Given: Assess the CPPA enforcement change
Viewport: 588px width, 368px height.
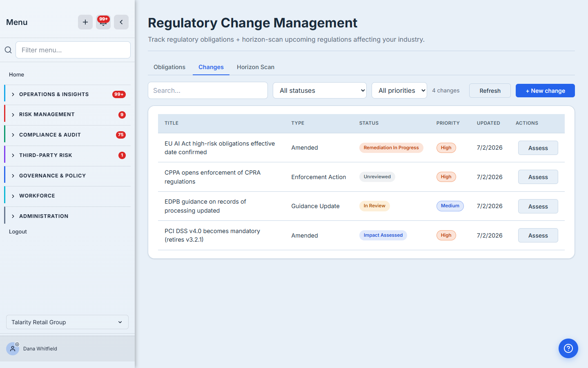Looking at the screenshot, I should pyautogui.click(x=538, y=177).
